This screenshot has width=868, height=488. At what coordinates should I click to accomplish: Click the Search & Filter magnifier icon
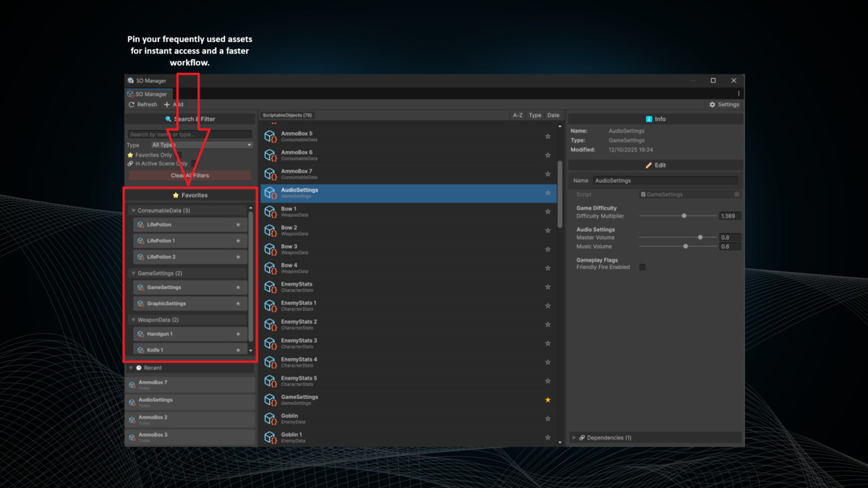[x=169, y=119]
